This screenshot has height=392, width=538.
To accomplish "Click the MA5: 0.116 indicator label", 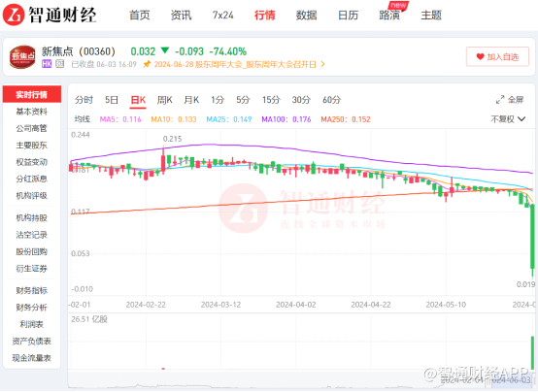I will click(x=120, y=119).
